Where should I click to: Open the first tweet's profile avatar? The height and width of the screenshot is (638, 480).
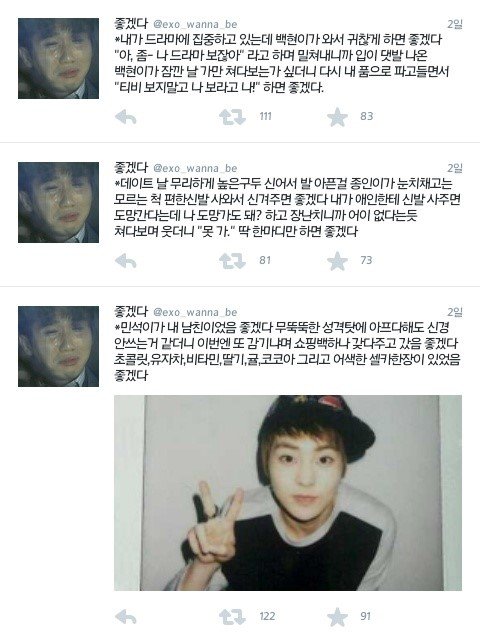pos(59,58)
